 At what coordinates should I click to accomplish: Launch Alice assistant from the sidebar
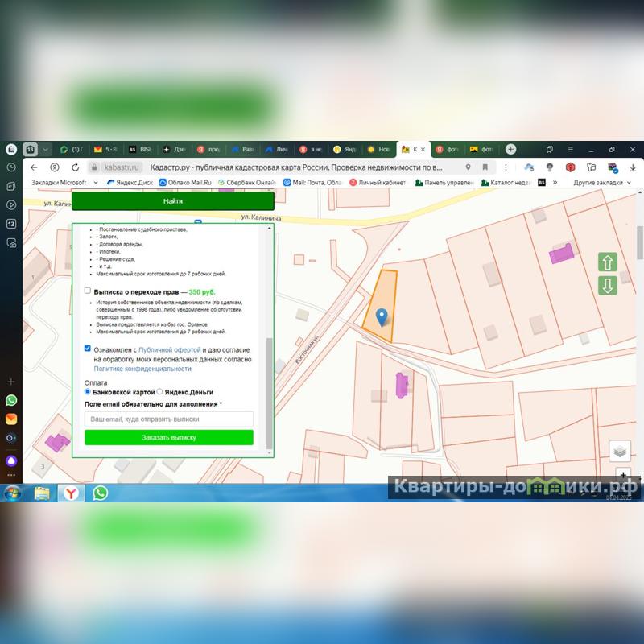[11, 458]
